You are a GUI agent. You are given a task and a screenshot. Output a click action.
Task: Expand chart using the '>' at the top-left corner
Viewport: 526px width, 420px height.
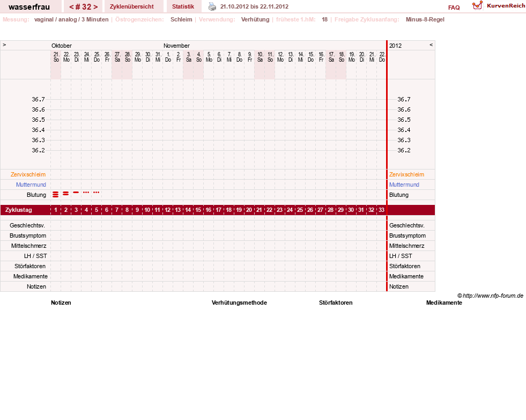coord(4,45)
